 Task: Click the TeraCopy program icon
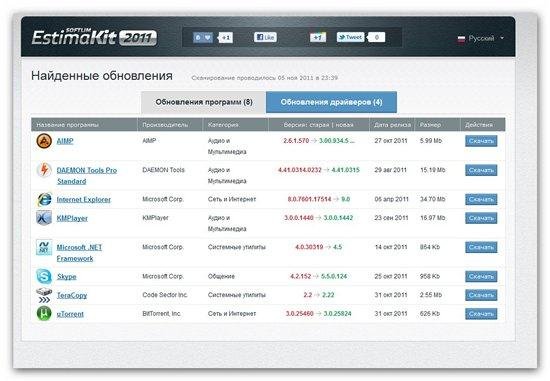[x=44, y=295]
